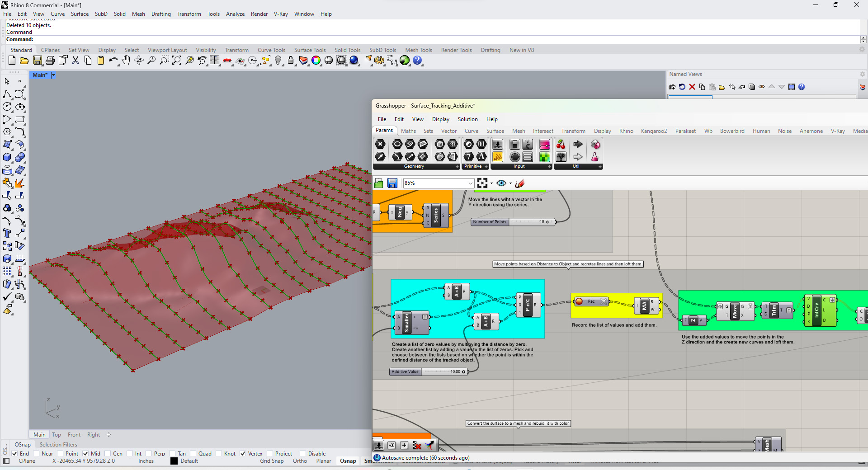This screenshot has height=470, width=868.
Task: Click the Lock objects padlock icon
Action: (291, 61)
